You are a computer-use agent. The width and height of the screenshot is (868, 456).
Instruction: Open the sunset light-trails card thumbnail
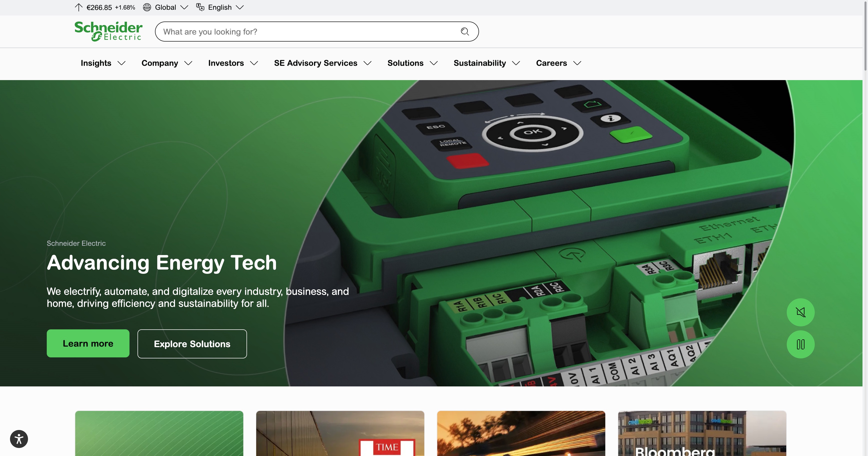[x=521, y=433]
